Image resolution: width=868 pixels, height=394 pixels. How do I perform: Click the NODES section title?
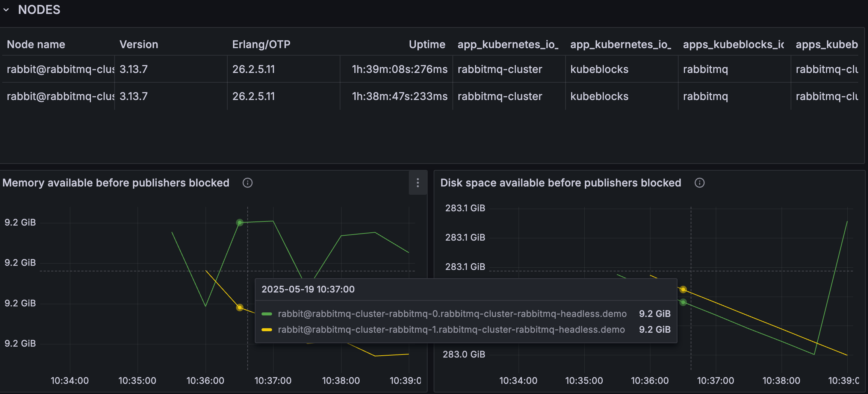(x=39, y=10)
